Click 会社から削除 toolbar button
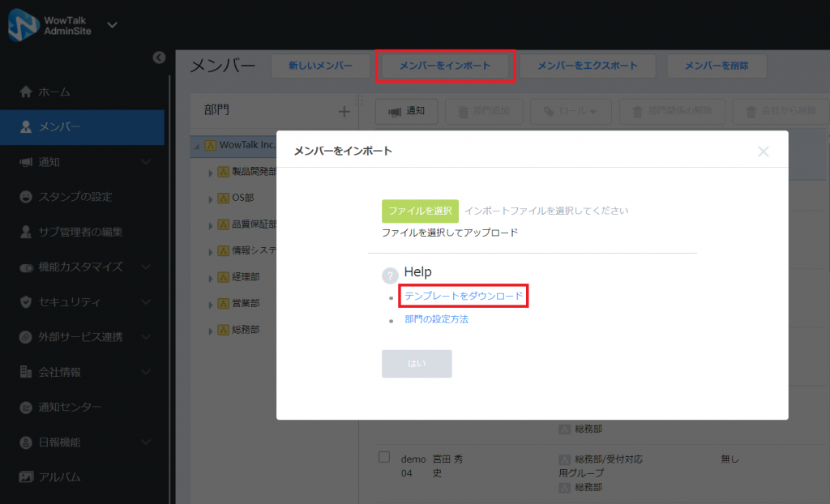Viewport: 830px width, 504px height. (781, 111)
